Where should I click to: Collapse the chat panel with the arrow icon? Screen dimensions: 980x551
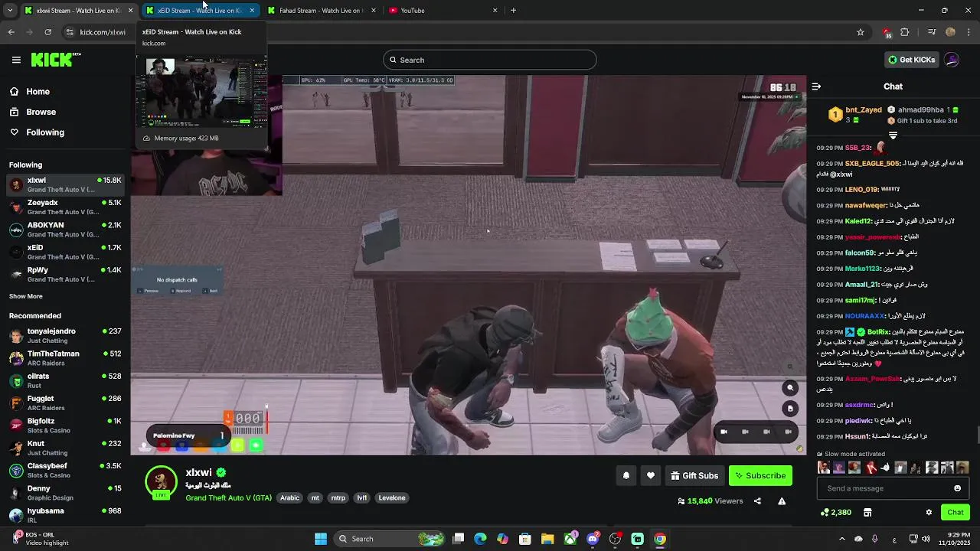point(816,86)
